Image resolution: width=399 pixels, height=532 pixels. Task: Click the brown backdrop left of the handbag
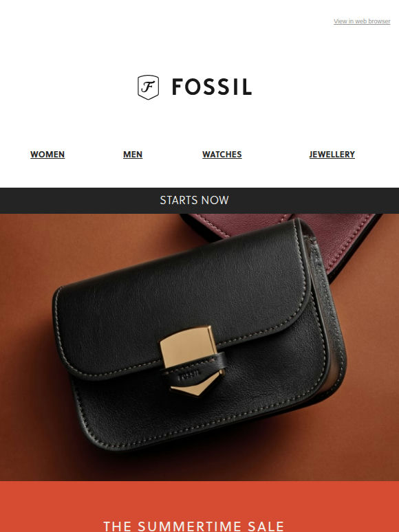point(25,340)
